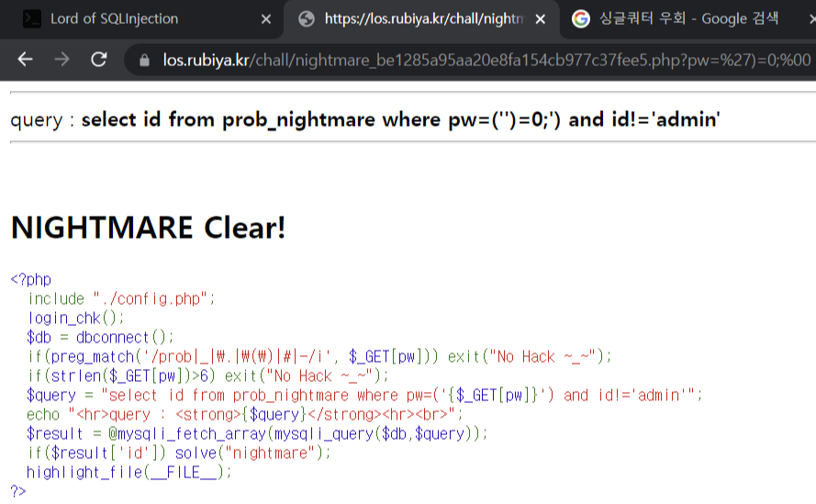Image resolution: width=816 pixels, height=504 pixels.
Task: Switch to the Lord of SQLInjection tab
Action: click(x=141, y=19)
